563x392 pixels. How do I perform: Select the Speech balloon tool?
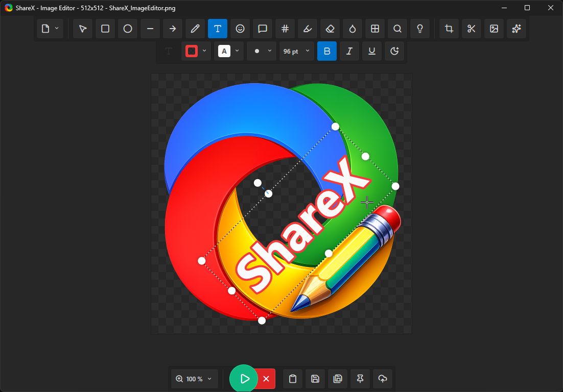pos(263,29)
